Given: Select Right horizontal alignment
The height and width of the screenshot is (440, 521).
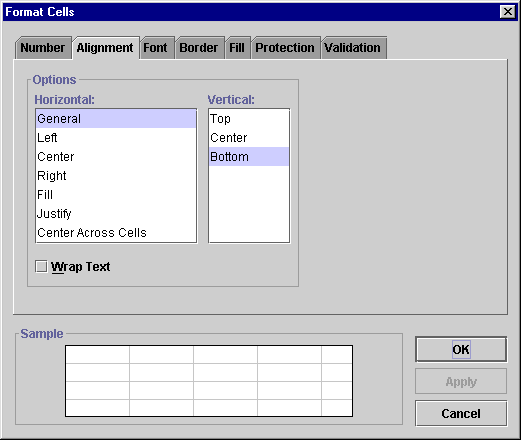Looking at the screenshot, I should pyautogui.click(x=116, y=176).
